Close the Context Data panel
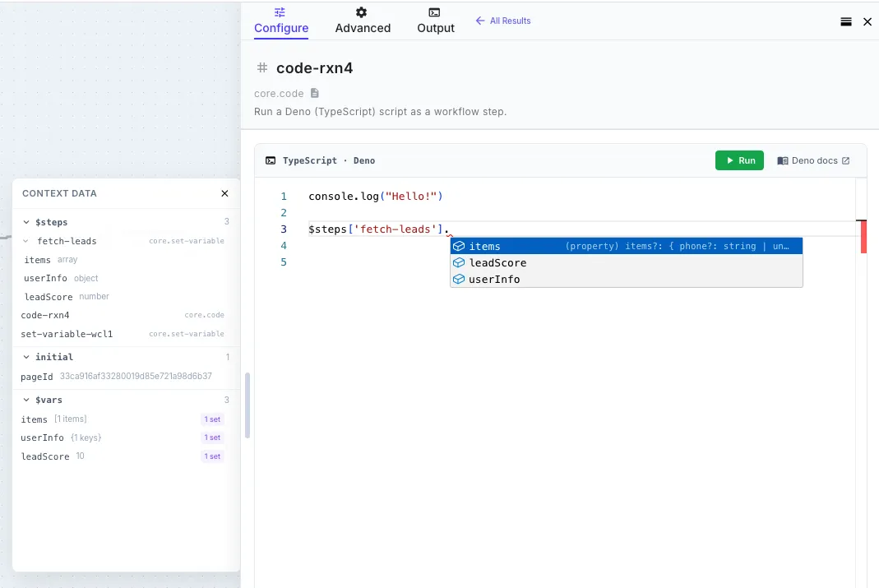The image size is (879, 588). click(x=224, y=193)
